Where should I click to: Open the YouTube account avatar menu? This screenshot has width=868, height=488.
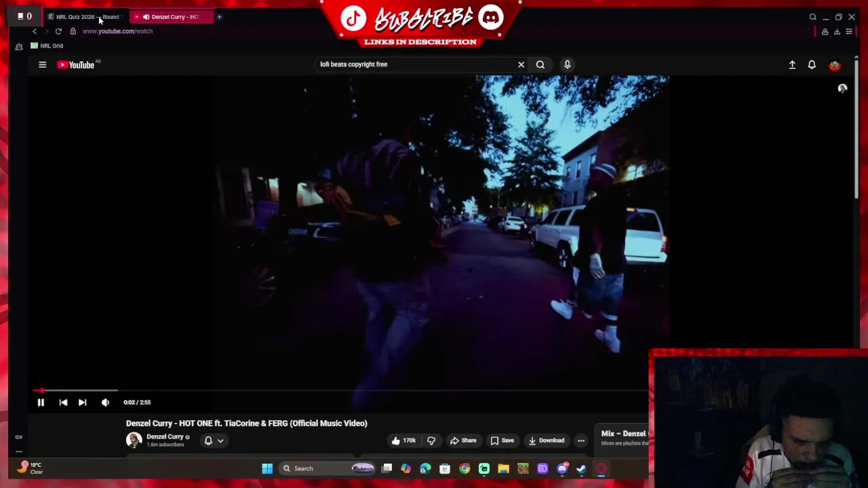[835, 65]
